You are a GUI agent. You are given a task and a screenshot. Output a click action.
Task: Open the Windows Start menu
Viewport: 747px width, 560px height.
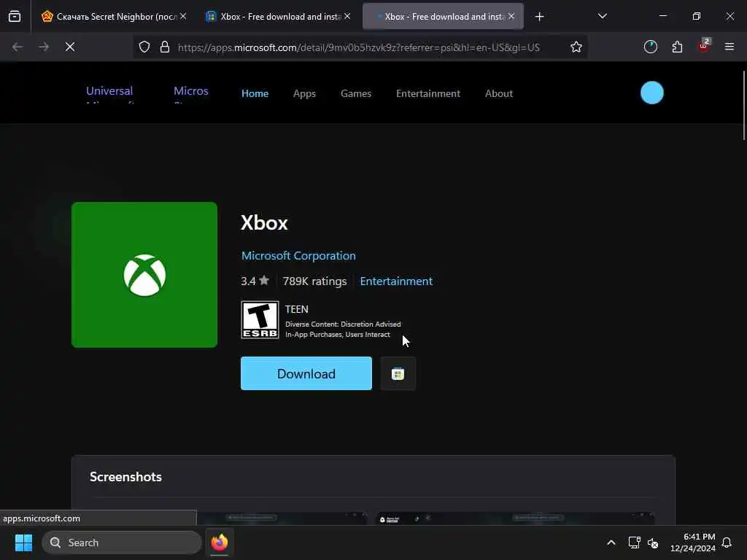tap(23, 542)
